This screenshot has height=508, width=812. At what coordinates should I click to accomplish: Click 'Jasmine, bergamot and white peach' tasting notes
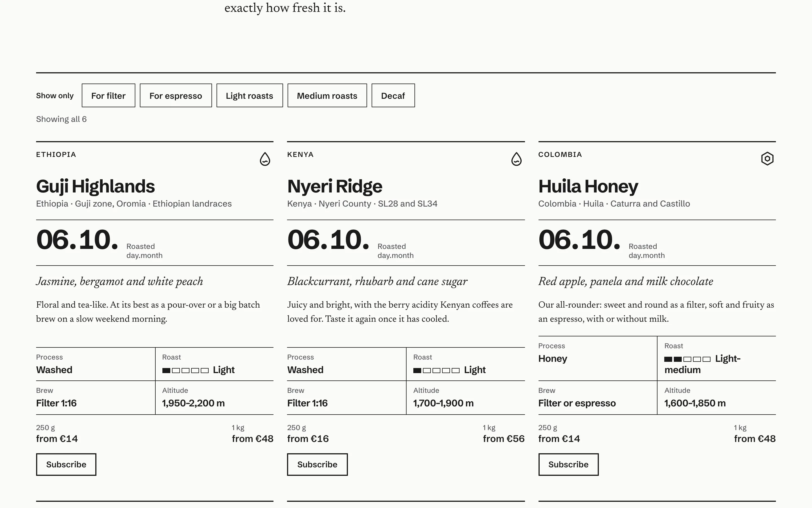[x=120, y=282]
